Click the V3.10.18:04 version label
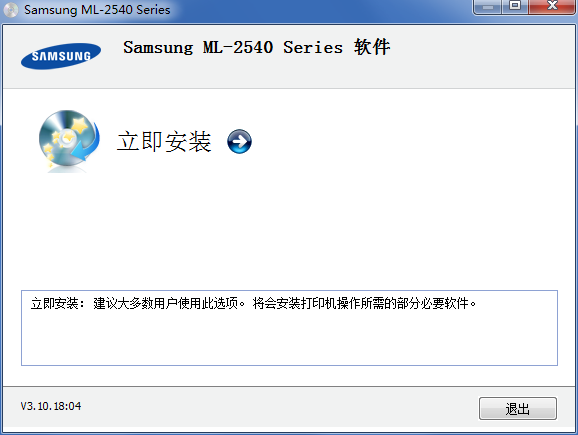The height and width of the screenshot is (435, 578). click(x=51, y=406)
